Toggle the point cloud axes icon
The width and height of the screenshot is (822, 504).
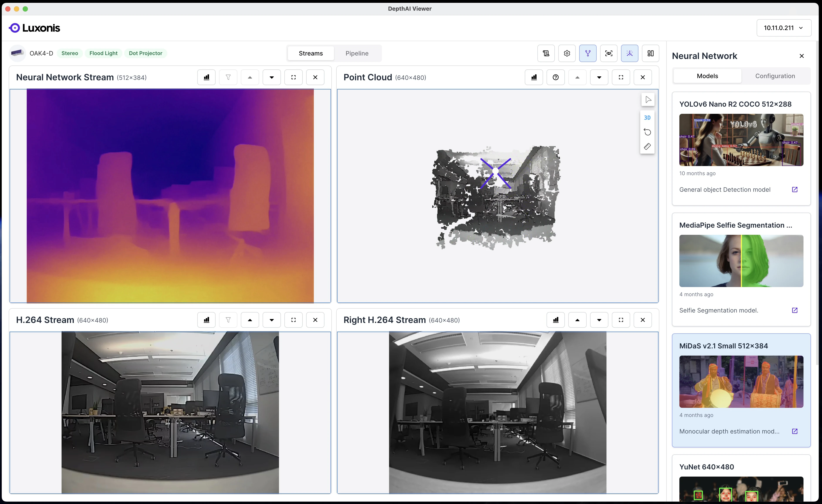pos(630,53)
